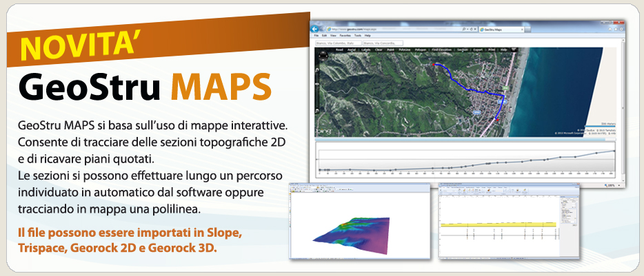Screen dimensions: 644x276
Task: Select the Polygon tool on map toolbar
Action: click(x=421, y=50)
